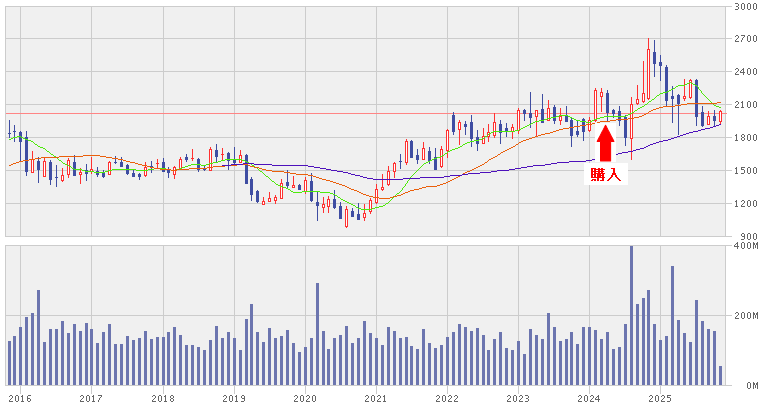765x405 pixels.
Task: Click the red 購入 label text
Action: tap(605, 174)
